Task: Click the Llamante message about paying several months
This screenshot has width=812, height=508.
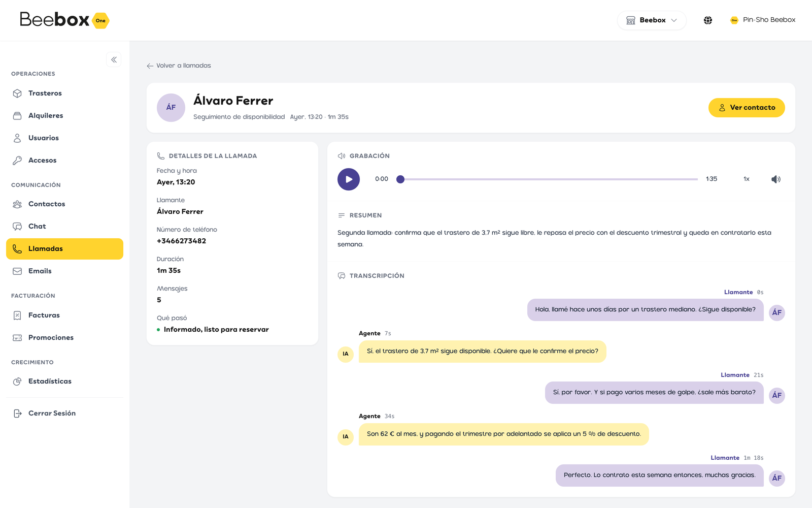Action: point(654,393)
